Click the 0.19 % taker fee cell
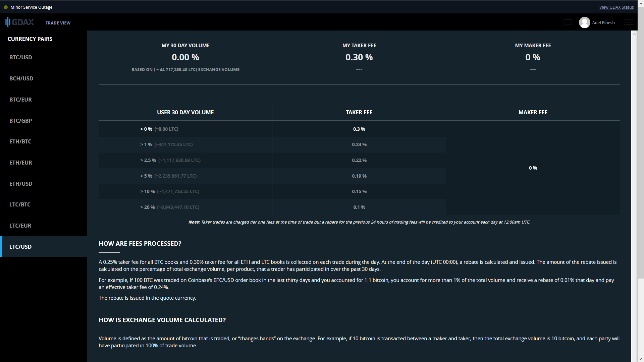Viewport: 644px width, 362px height. (x=359, y=176)
